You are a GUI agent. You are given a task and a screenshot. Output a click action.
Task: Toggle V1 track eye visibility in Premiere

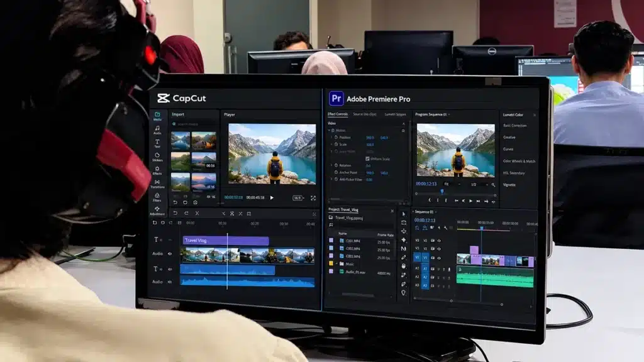pos(439,258)
